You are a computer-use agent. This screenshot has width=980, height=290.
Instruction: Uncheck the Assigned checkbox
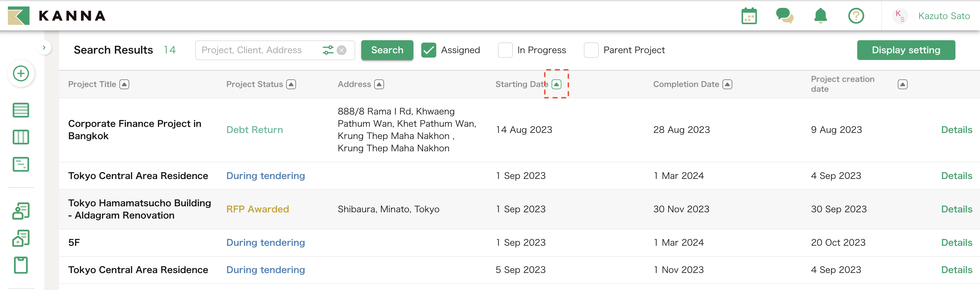click(428, 50)
